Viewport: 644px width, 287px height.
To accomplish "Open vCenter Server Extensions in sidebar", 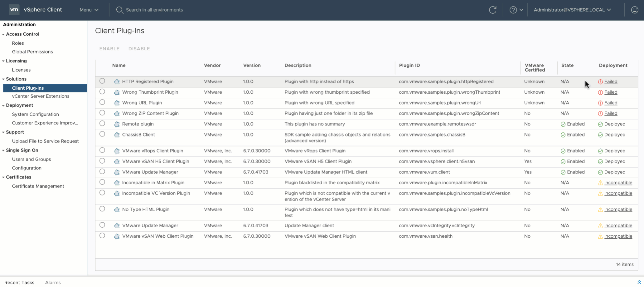I will 41,96.
